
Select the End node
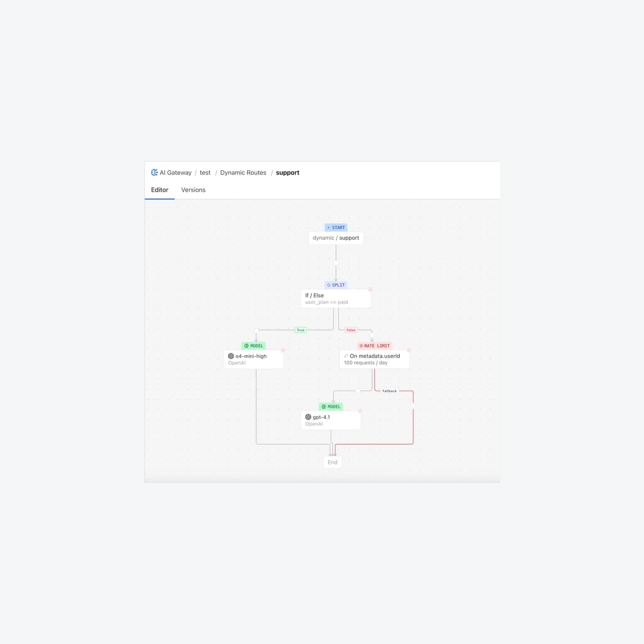tap(333, 462)
